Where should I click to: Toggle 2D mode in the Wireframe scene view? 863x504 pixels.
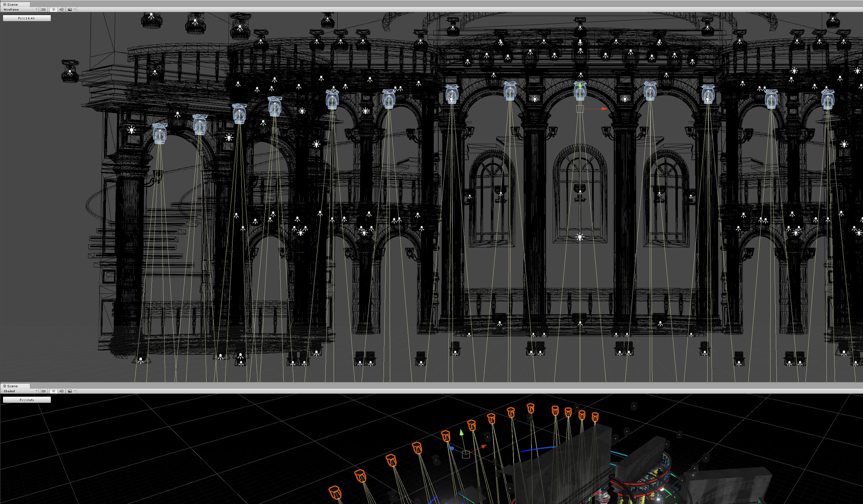tap(44, 9)
